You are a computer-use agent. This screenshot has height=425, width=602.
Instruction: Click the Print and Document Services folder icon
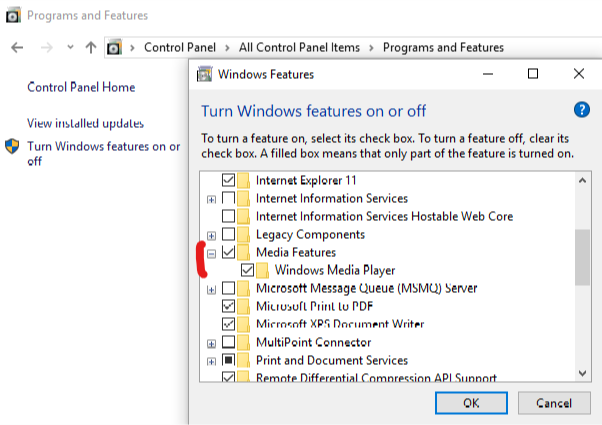tap(243, 360)
